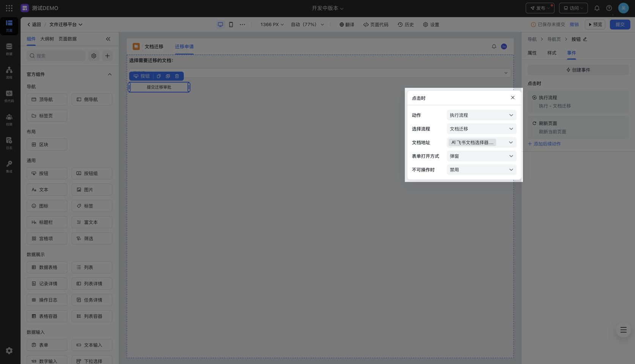
Task: Edit the 按钮 name pencil icon
Action: (x=585, y=39)
